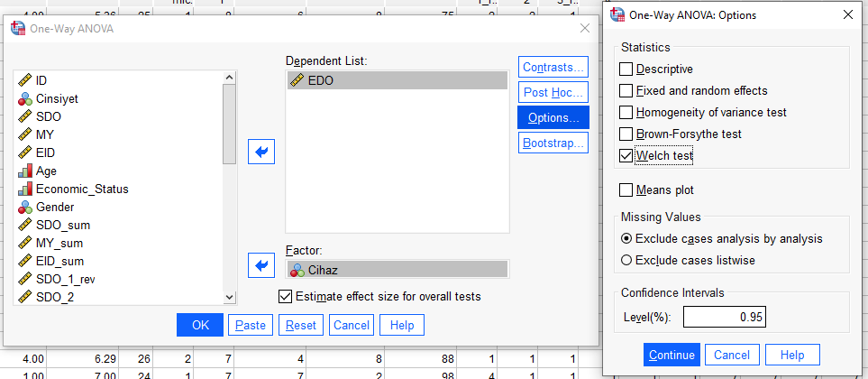Image resolution: width=868 pixels, height=379 pixels.
Task: Open the Post Hoc dialog
Action: click(x=553, y=92)
